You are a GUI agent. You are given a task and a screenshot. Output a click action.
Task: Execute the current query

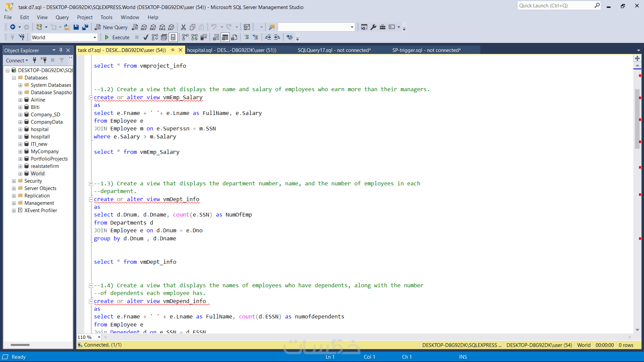117,37
